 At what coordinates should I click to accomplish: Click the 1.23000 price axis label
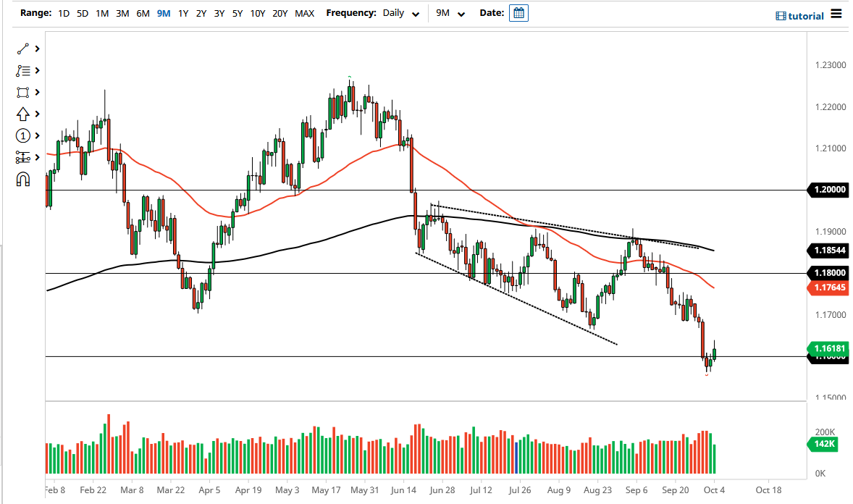(x=831, y=64)
